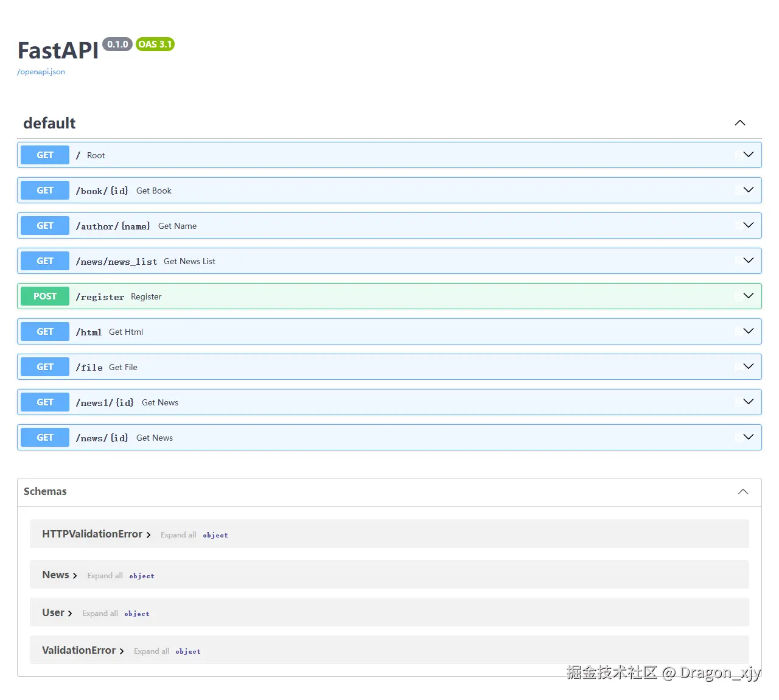
Task: Expand the GET / Root endpoint chevron
Action: (x=749, y=155)
